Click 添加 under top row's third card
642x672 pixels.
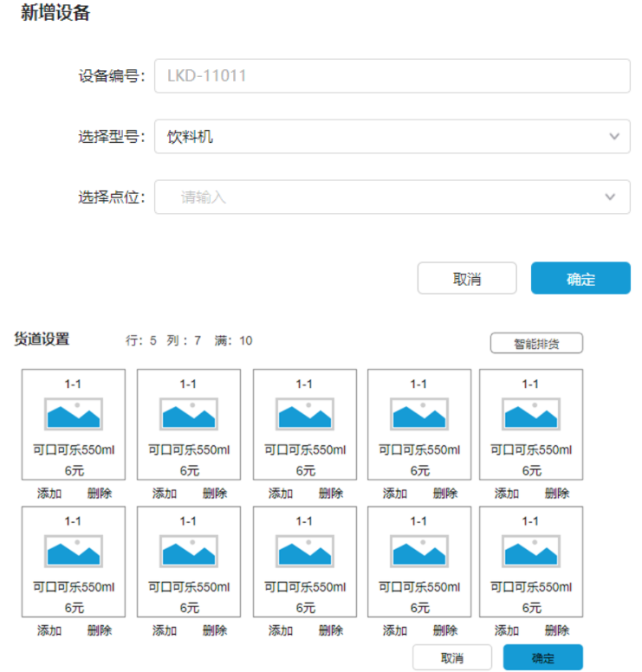pos(281,494)
